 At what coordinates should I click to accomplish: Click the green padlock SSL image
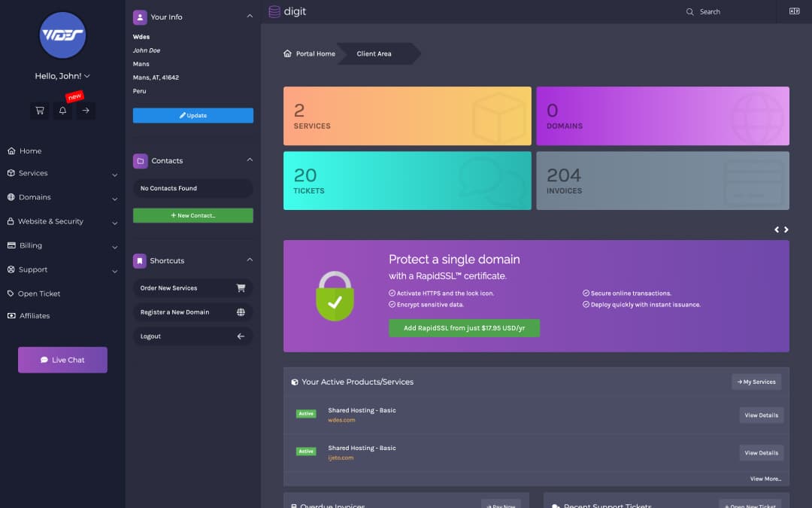335,296
